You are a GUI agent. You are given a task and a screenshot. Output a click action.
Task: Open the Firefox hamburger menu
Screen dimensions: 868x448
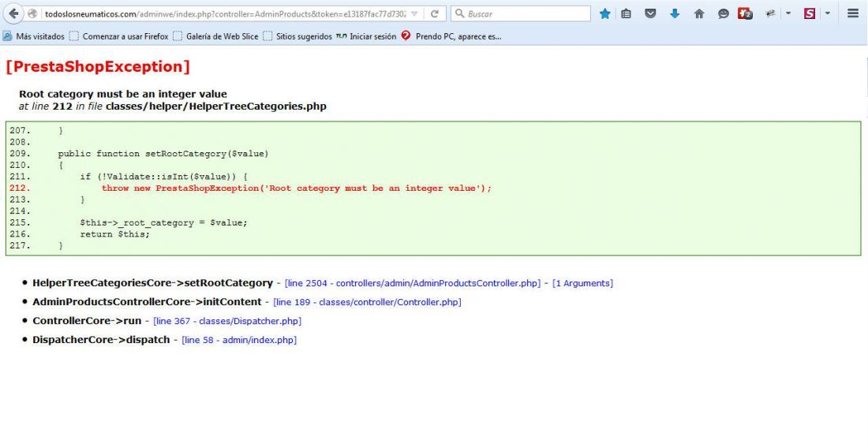(853, 14)
